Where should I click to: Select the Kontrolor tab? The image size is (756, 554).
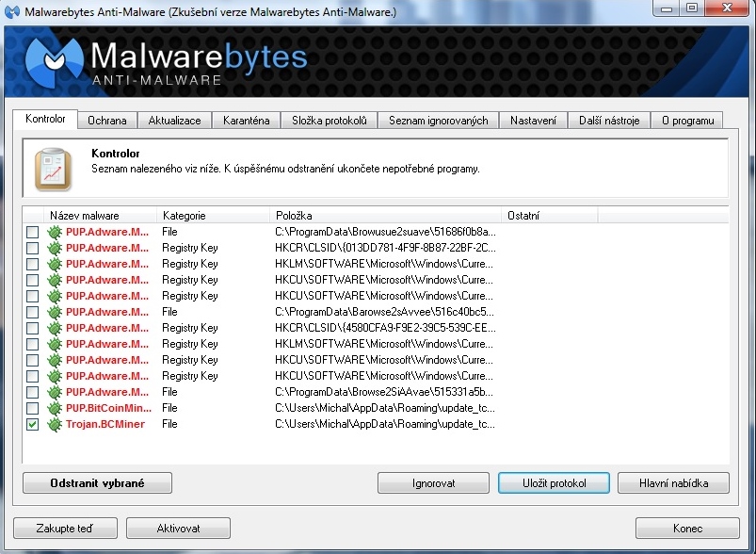point(45,119)
